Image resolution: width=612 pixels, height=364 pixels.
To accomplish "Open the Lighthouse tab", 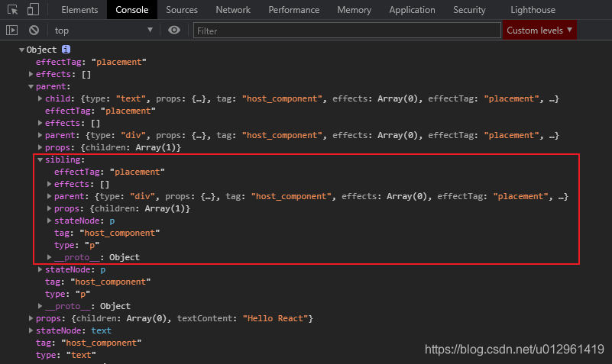I will 533,10.
